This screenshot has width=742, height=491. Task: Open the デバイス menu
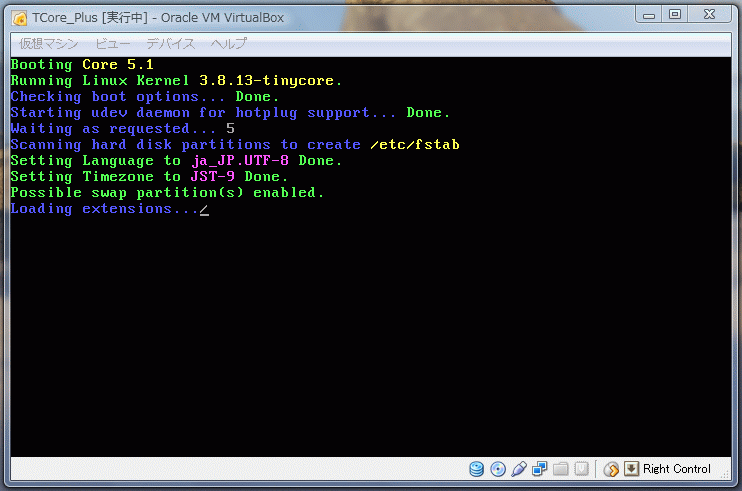pos(170,44)
